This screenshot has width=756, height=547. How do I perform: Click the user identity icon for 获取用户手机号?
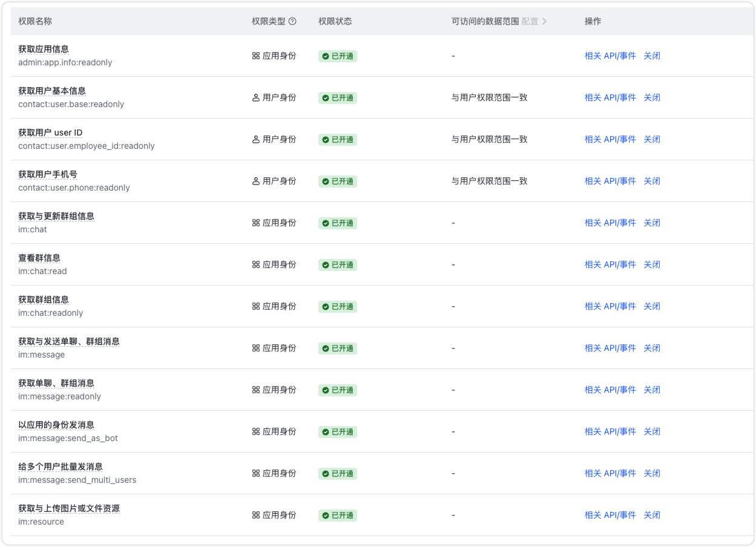[x=256, y=181]
